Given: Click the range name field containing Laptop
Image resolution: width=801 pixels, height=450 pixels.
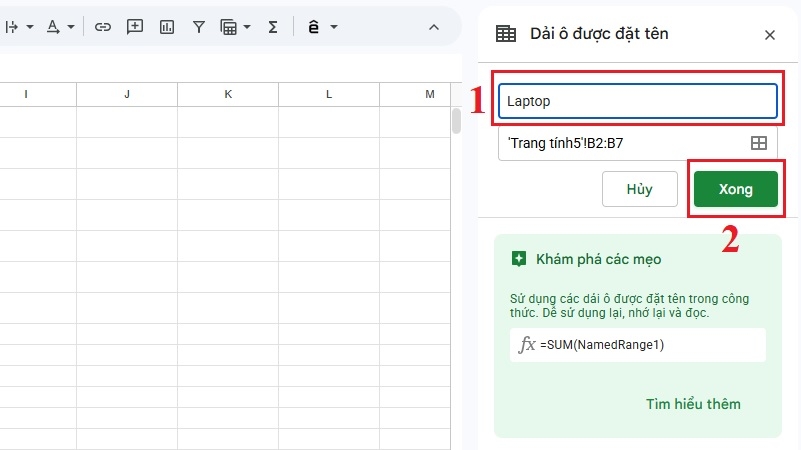Looking at the screenshot, I should tap(638, 101).
